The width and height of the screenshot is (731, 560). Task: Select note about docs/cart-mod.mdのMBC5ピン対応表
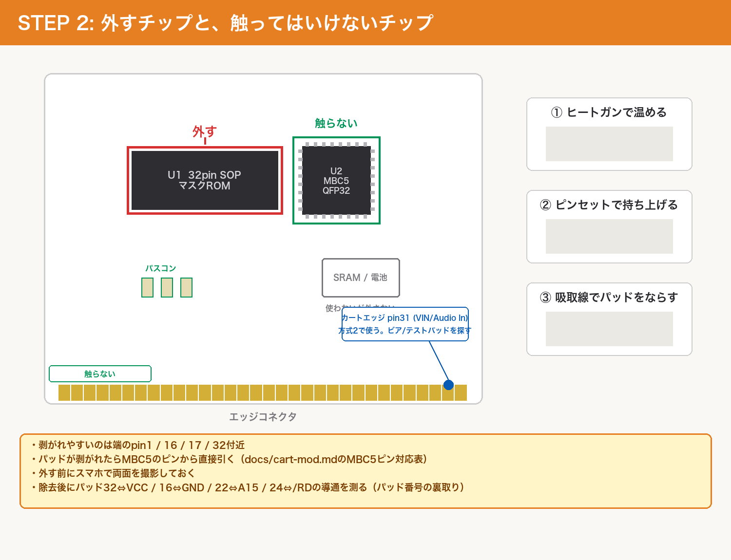coord(229,459)
